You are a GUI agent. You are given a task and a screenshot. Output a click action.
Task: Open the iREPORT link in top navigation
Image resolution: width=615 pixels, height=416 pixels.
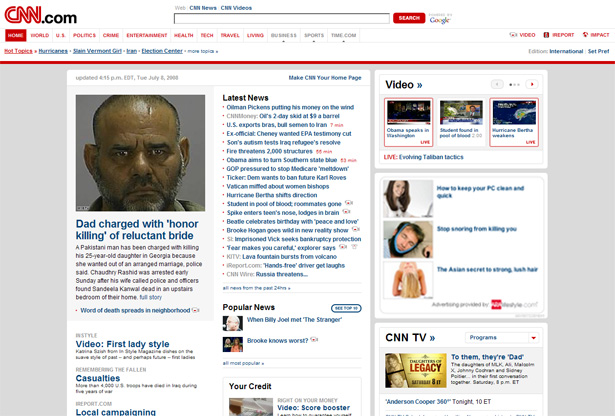tap(559, 35)
